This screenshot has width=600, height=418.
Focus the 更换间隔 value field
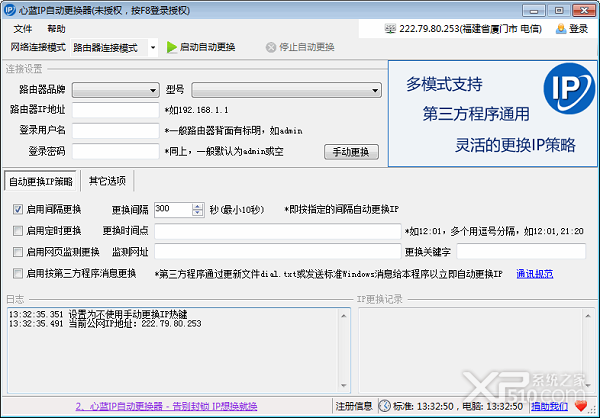coord(173,210)
